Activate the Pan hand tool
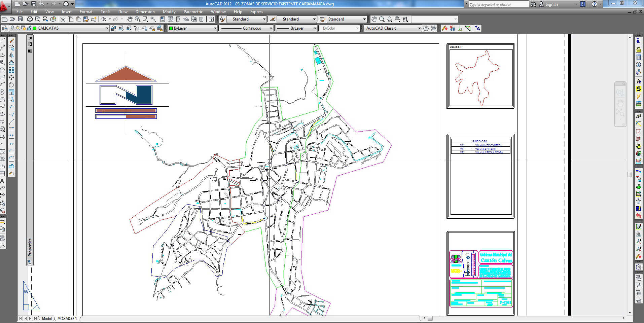 coord(130,19)
